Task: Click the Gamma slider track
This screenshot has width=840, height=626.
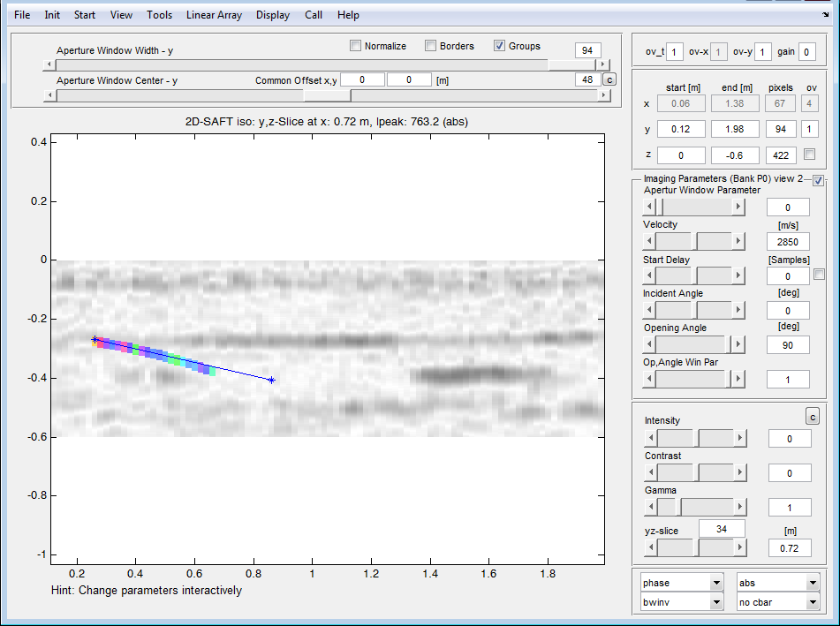Action: pos(695,507)
